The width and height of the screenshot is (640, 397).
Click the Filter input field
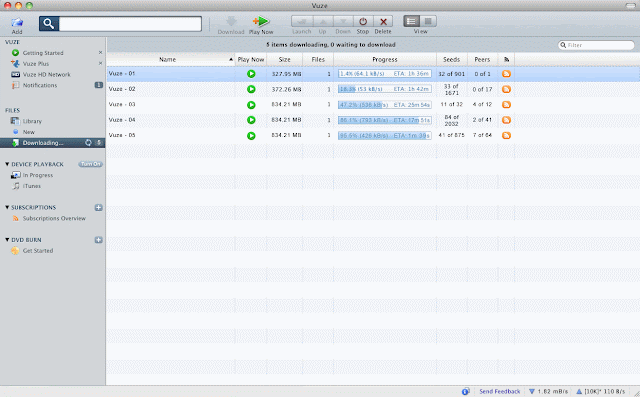(x=596, y=45)
